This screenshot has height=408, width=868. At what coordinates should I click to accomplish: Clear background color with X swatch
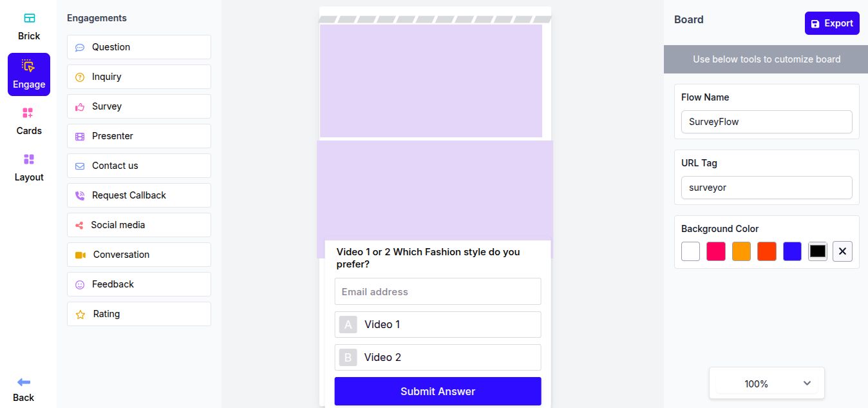point(842,251)
